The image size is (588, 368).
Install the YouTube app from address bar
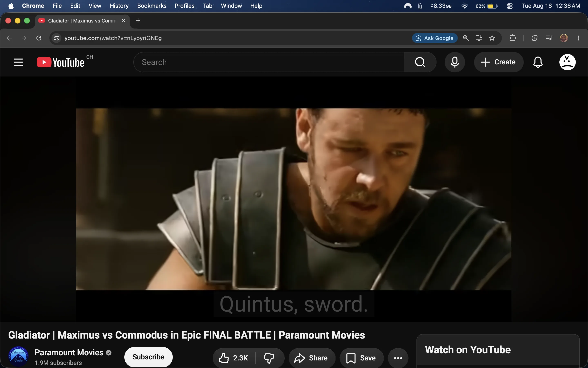click(x=479, y=38)
